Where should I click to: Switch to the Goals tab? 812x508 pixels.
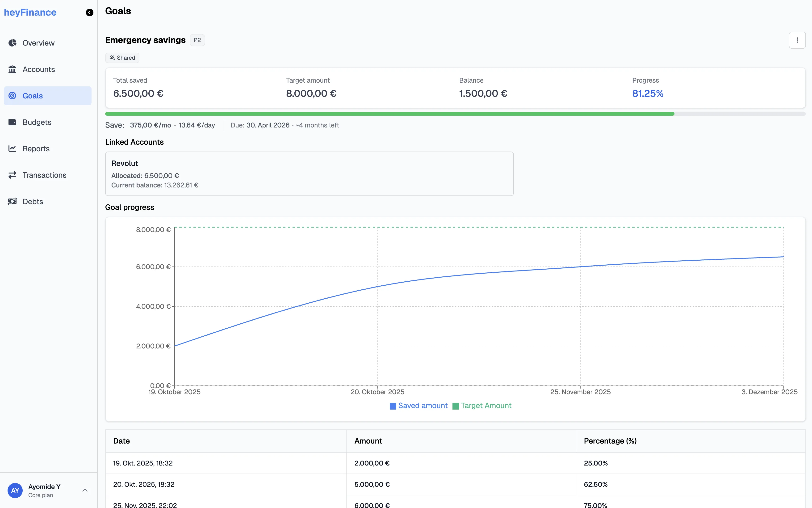tap(33, 95)
